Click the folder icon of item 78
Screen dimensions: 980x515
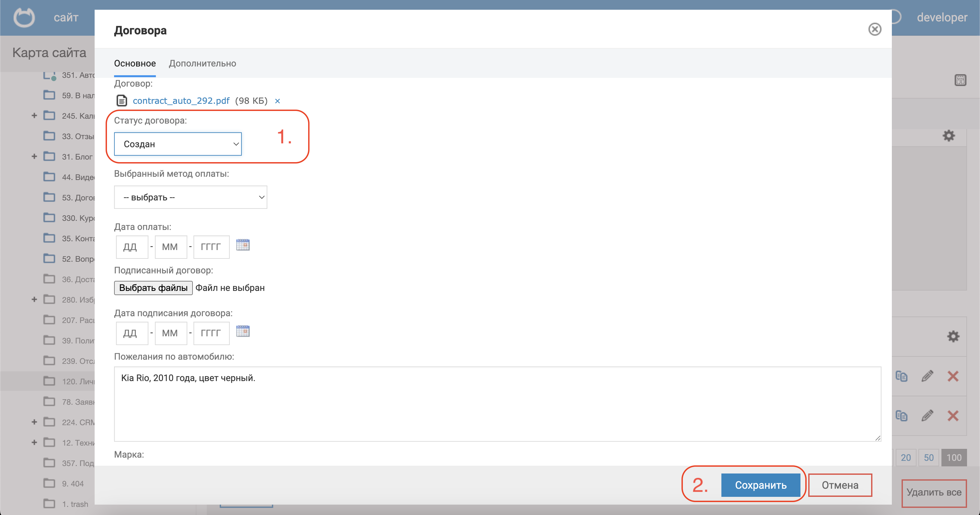pos(49,401)
